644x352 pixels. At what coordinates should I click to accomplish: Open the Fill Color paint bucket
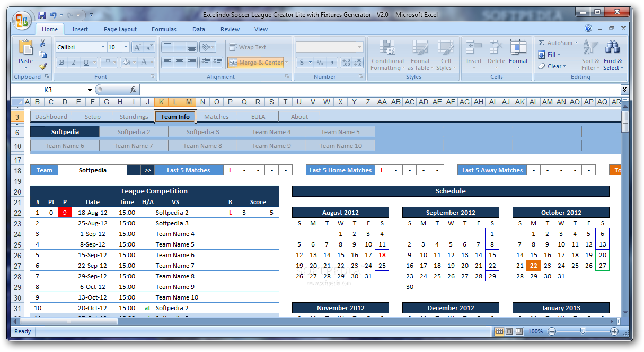125,63
